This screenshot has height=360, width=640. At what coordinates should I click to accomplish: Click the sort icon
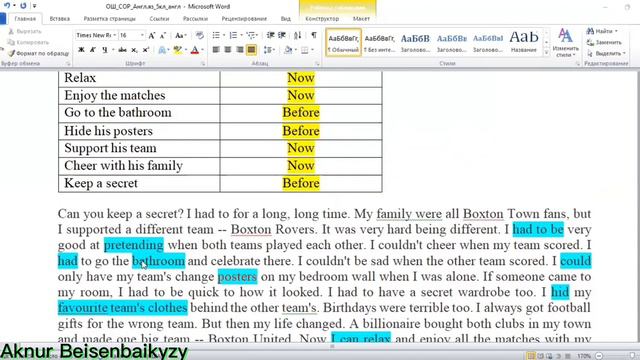tap(298, 36)
